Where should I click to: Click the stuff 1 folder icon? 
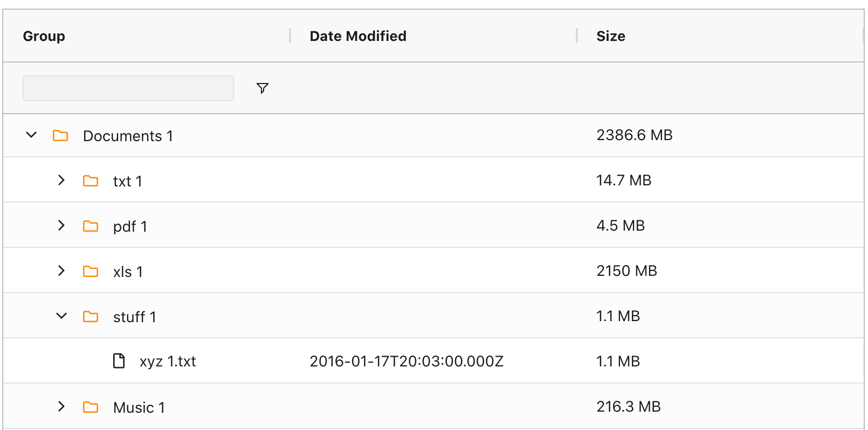pyautogui.click(x=91, y=316)
